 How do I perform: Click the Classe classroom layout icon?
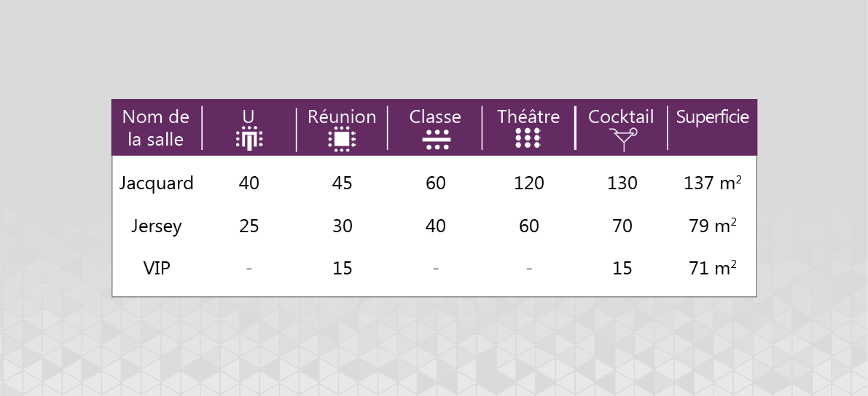coord(436,140)
